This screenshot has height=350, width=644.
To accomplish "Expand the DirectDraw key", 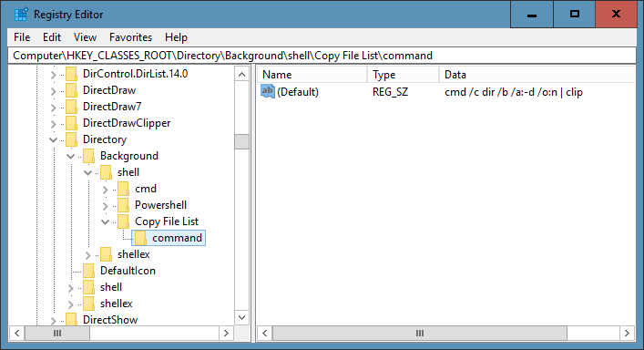I will [x=53, y=91].
